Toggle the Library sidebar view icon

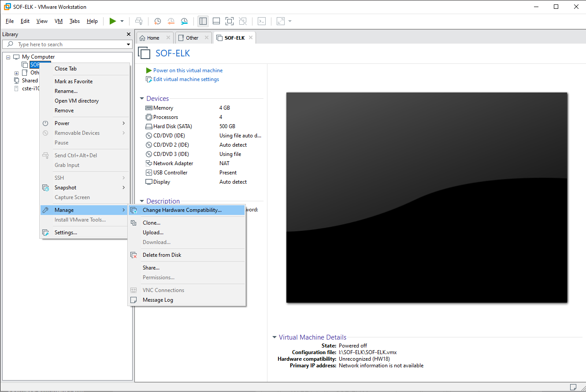tap(203, 21)
